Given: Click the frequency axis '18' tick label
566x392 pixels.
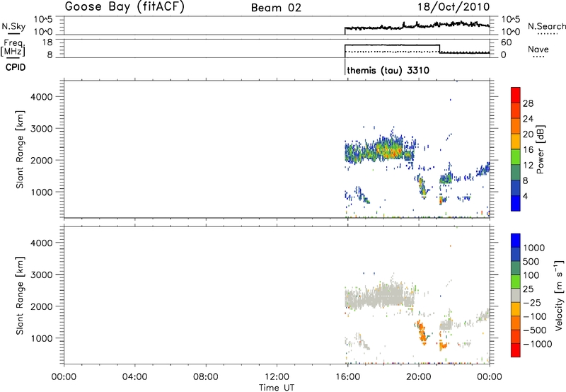Looking at the screenshot, I should (x=48, y=42).
